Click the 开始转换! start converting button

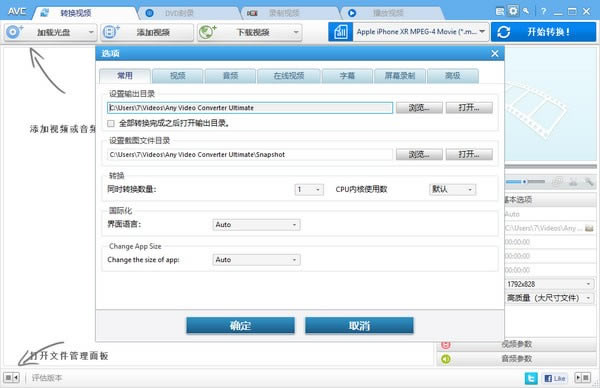543,32
